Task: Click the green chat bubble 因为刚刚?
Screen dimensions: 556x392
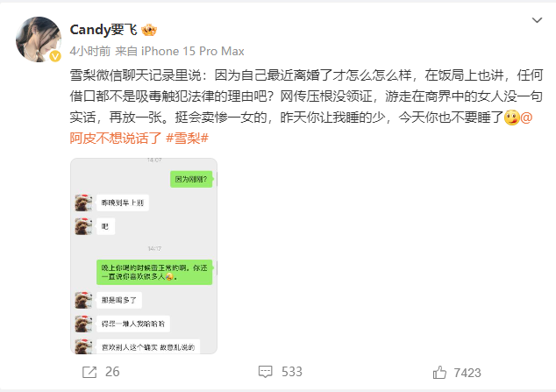Action: [x=191, y=180]
